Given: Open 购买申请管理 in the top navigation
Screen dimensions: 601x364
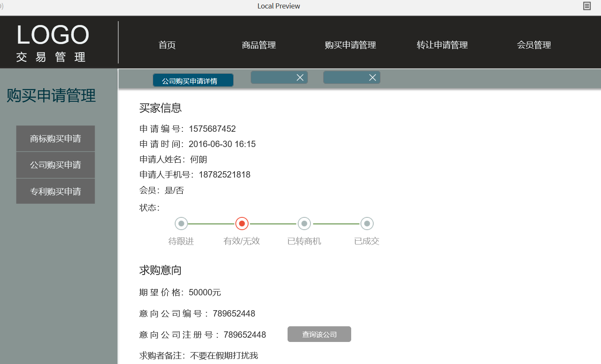Looking at the screenshot, I should point(350,45).
